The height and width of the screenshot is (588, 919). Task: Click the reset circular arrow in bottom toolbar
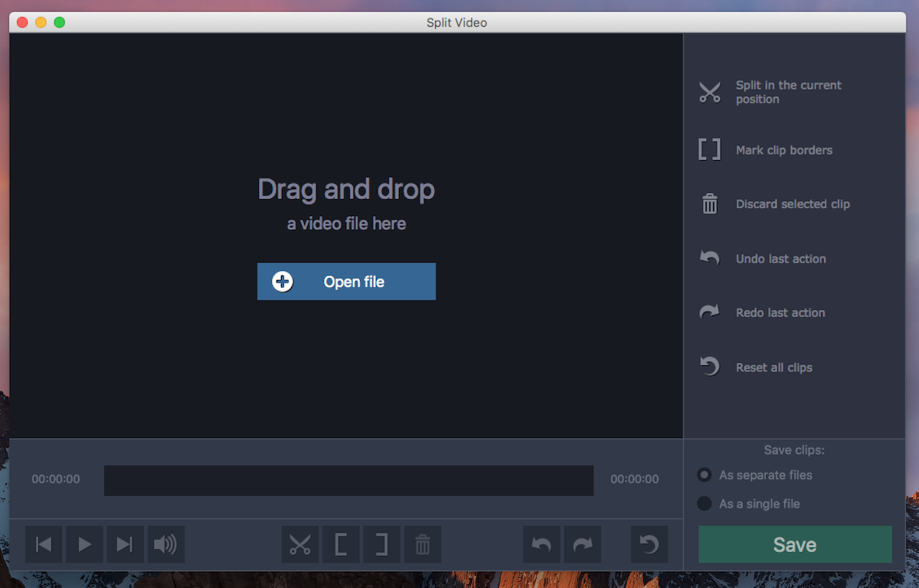[x=649, y=544]
